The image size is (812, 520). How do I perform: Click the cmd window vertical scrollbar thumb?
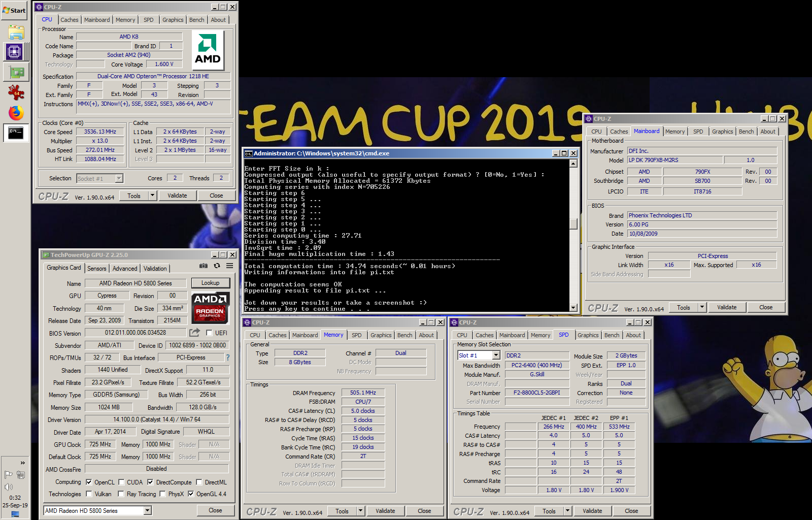[573, 224]
